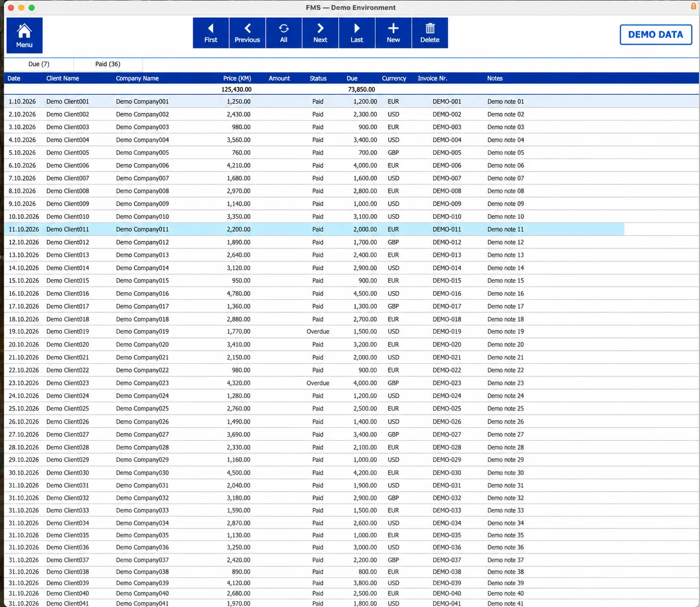Click the due value 4,200.00
The height and width of the screenshot is (607, 700).
pyautogui.click(x=365, y=473)
